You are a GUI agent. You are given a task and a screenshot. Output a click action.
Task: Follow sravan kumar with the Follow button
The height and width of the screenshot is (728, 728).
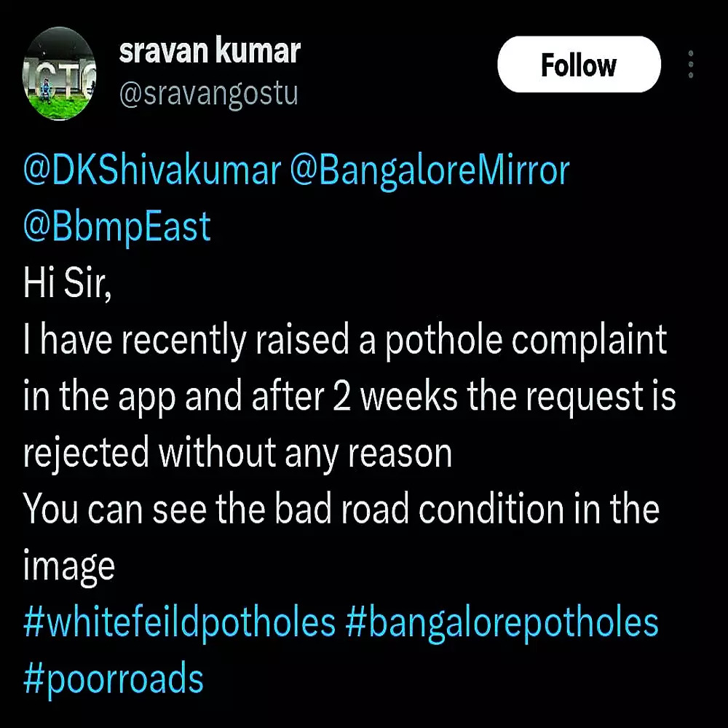[579, 64]
